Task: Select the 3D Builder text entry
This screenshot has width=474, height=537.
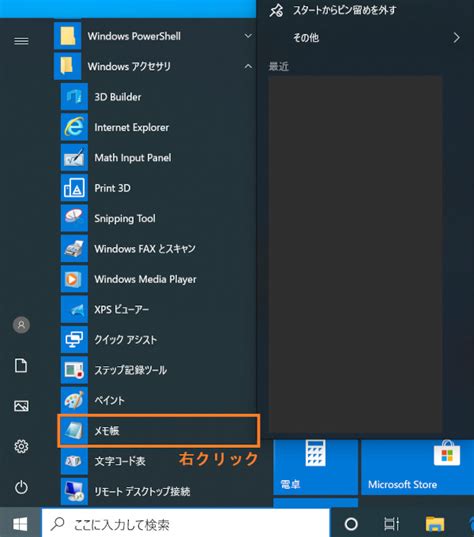Action: (117, 97)
